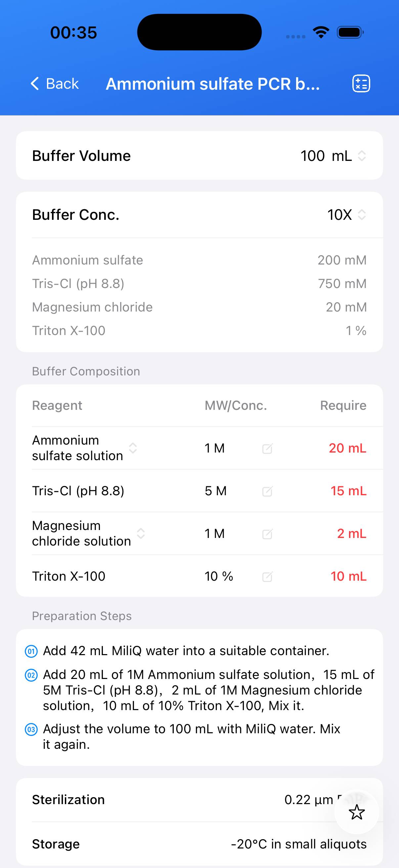Edit Magnesium chloride solution concentration
Screen dimensions: 399x868
[267, 534]
